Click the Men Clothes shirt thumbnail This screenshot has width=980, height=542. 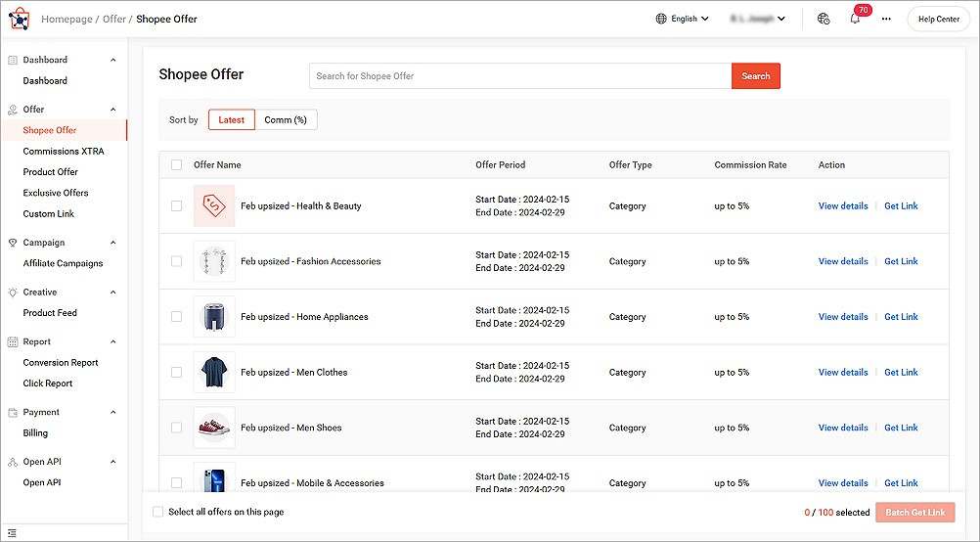click(x=214, y=372)
